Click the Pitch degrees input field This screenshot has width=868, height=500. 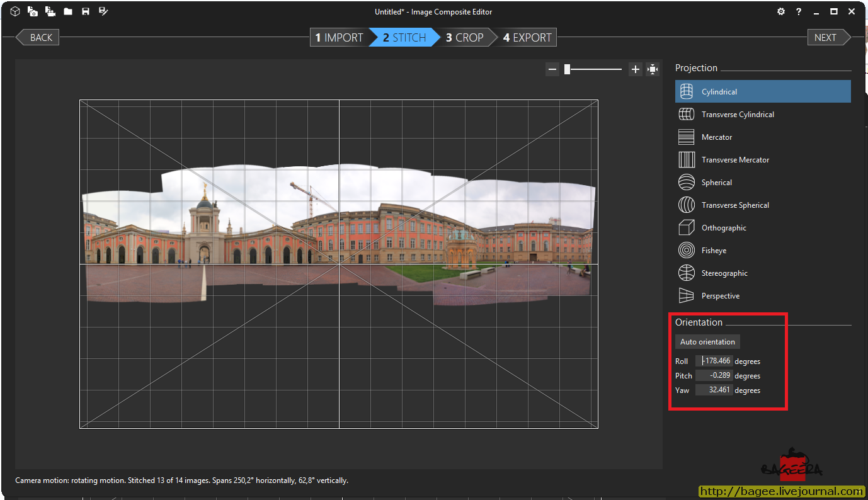[x=714, y=375]
